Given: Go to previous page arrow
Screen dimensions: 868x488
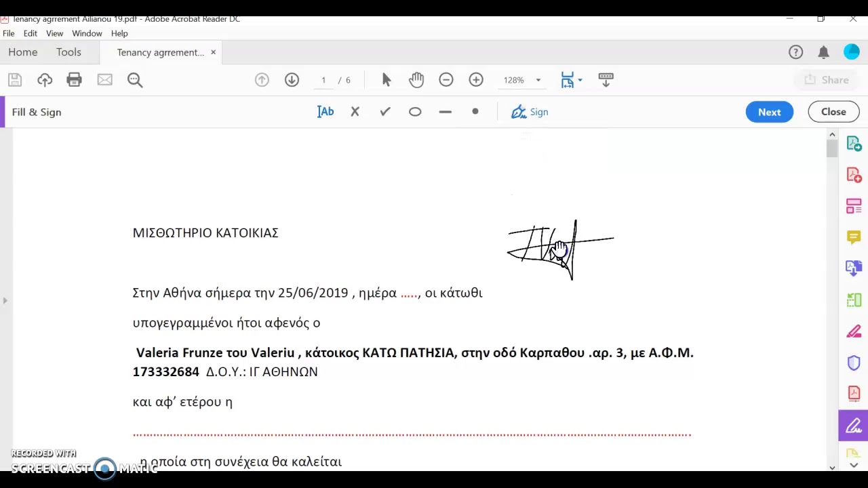Looking at the screenshot, I should click(x=262, y=80).
